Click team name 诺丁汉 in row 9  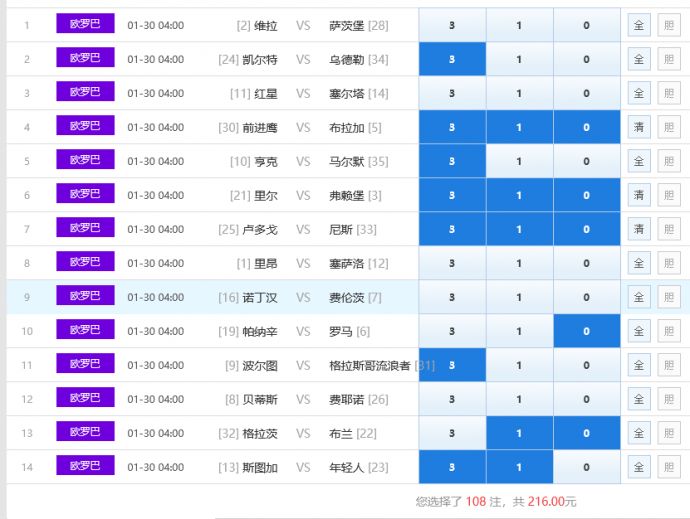pyautogui.click(x=261, y=297)
